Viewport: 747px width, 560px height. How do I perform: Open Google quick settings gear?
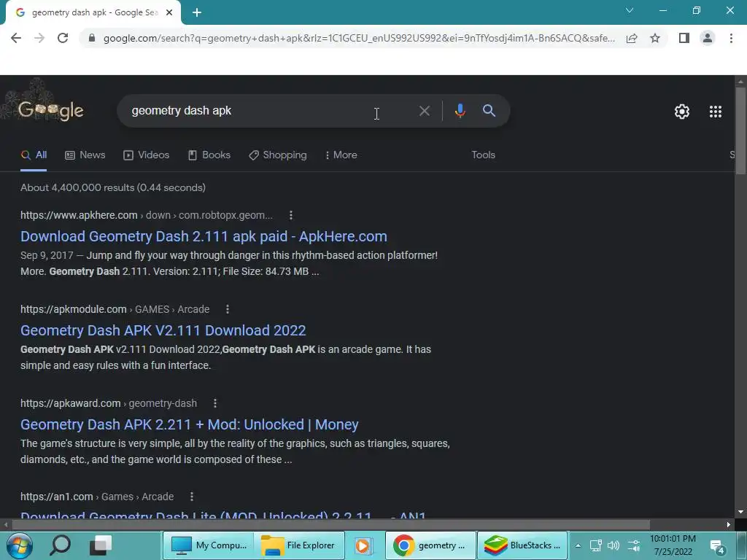tap(682, 112)
